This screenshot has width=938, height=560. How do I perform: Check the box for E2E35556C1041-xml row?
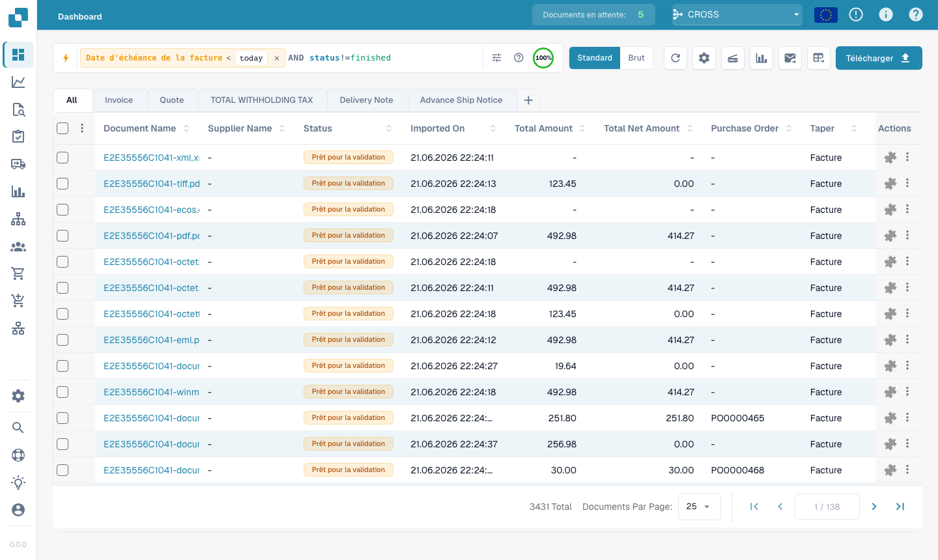[63, 158]
